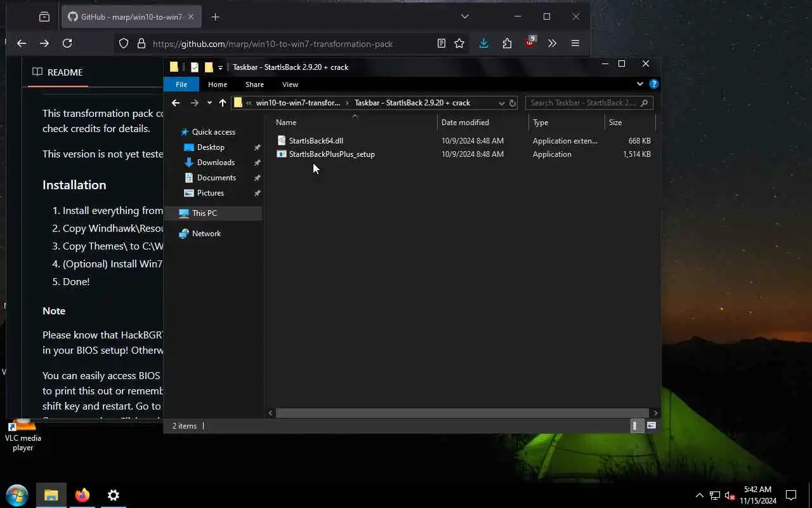Click the Firefox URL address field
Viewport: 812px width, 508px height.
click(x=273, y=44)
